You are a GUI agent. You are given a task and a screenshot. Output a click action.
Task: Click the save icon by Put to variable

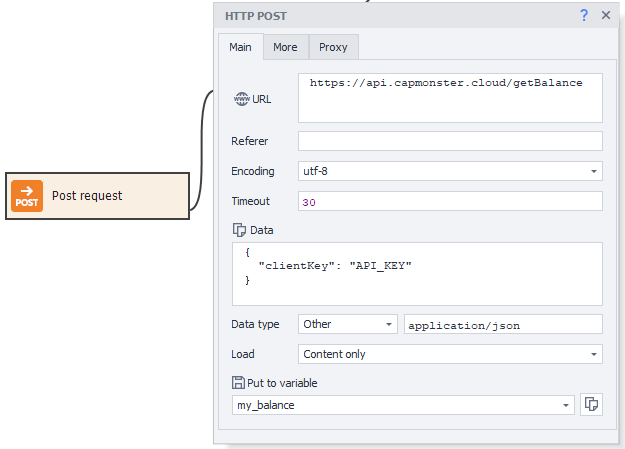(238, 382)
